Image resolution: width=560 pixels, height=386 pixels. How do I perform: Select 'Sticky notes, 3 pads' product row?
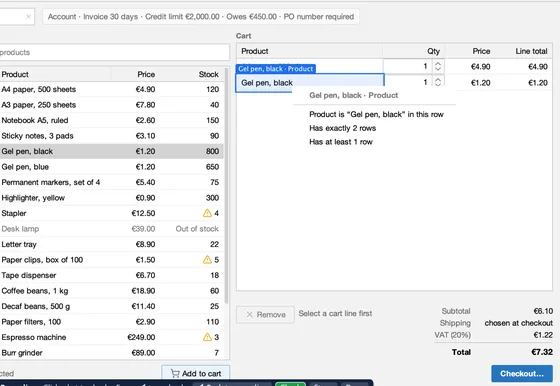(112, 136)
